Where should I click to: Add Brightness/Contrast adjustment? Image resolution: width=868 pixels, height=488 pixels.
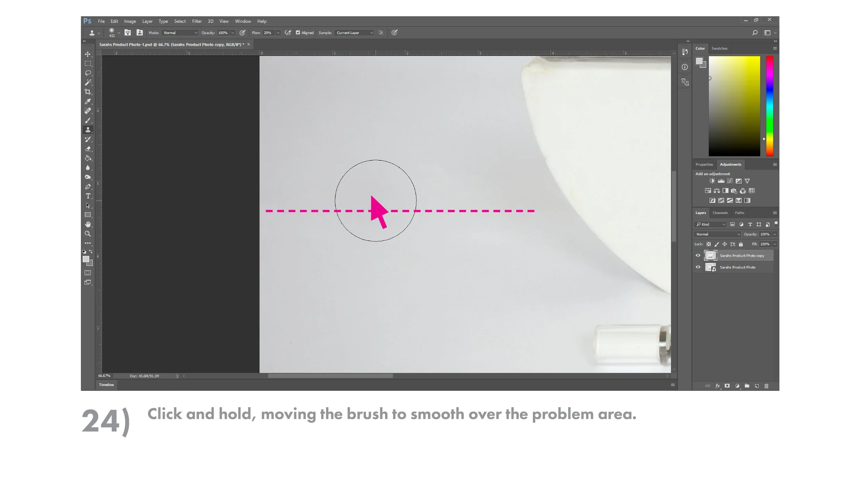pos(712,181)
